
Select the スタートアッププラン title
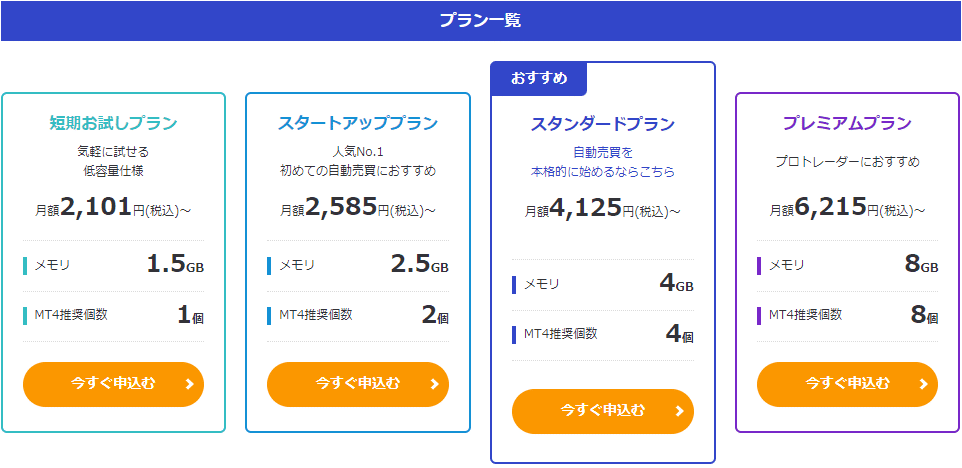click(x=358, y=123)
